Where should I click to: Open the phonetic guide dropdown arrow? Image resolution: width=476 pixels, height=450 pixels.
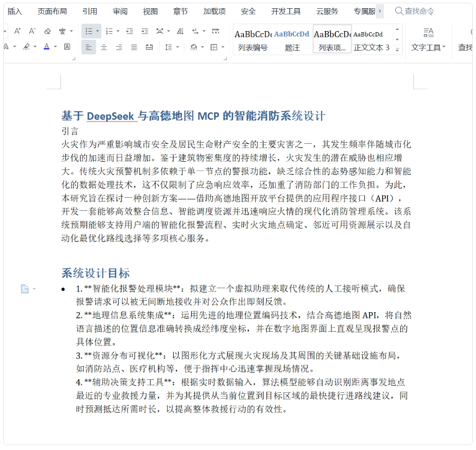71,31
